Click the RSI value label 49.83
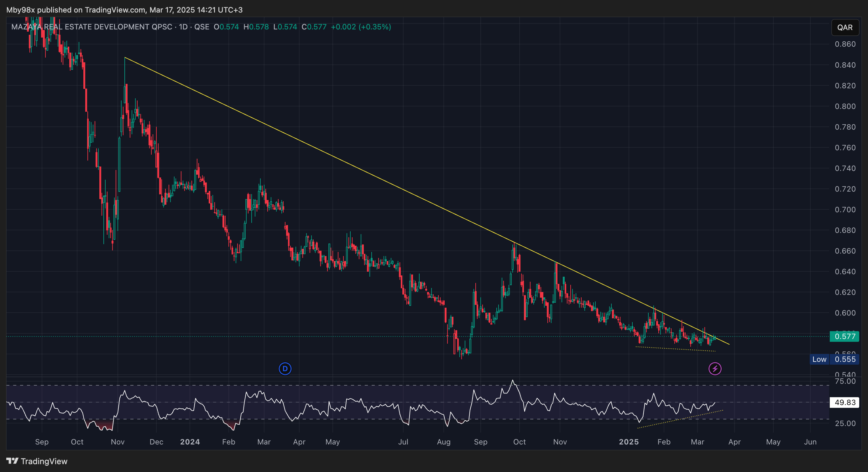 (x=844, y=402)
